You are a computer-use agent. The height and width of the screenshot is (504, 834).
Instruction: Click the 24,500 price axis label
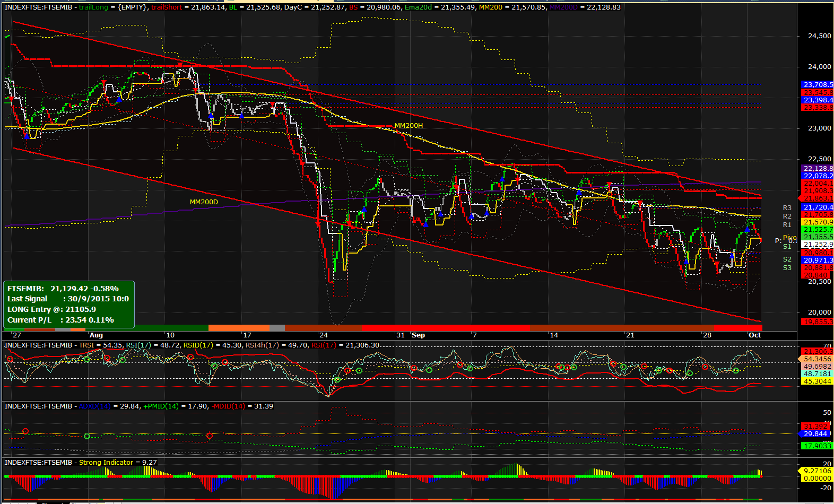(820, 36)
